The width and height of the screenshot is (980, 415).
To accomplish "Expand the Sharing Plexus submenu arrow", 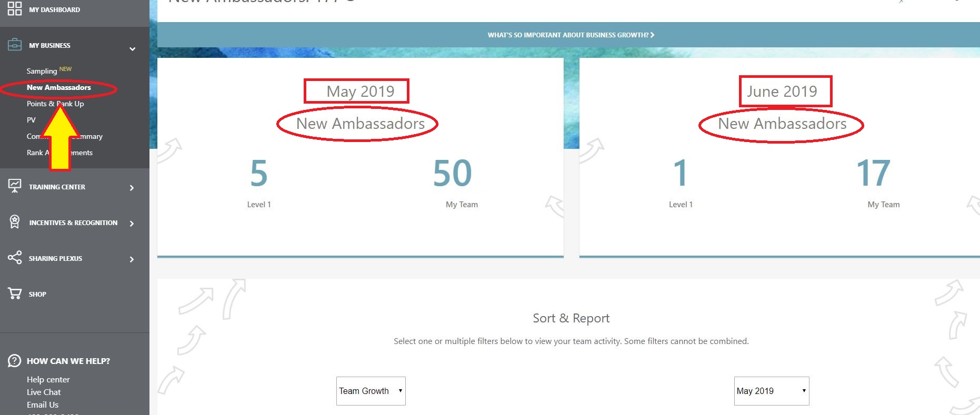I will (132, 259).
